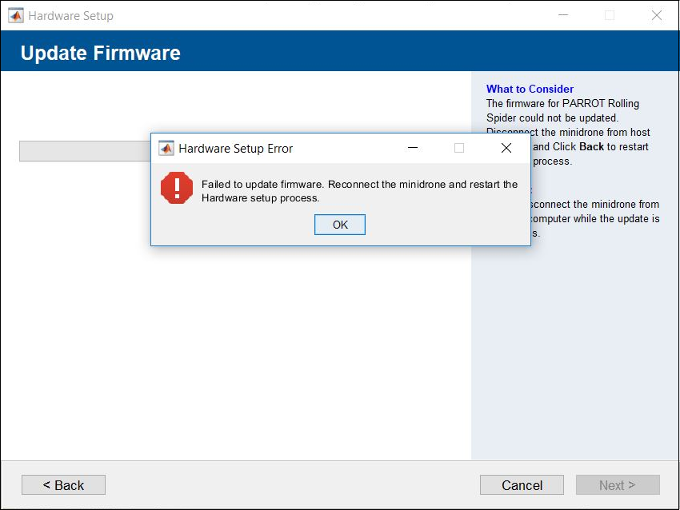Click the error dialog's greyed maximize button
This screenshot has width=680, height=510.
point(459,148)
